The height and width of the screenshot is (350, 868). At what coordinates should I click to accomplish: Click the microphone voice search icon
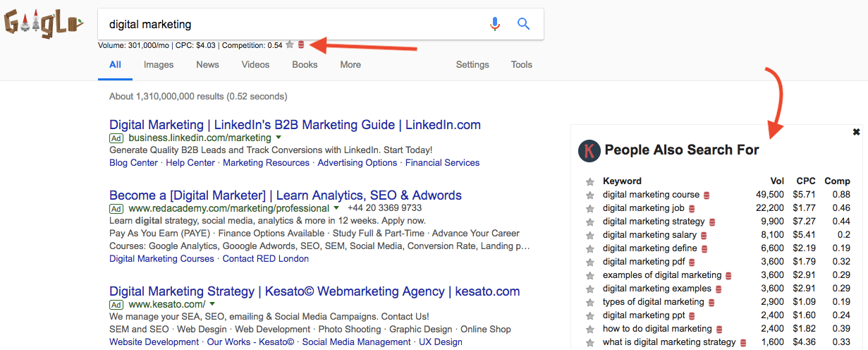click(x=495, y=24)
